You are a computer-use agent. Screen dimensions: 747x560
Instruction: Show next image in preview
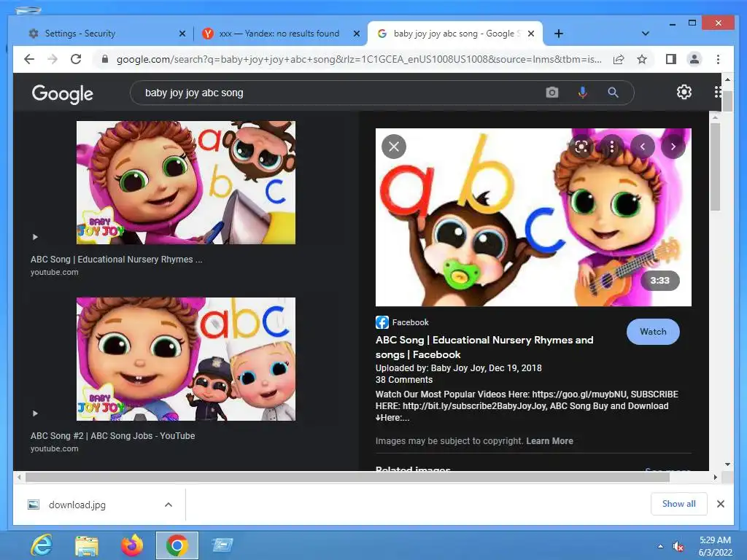coord(673,147)
